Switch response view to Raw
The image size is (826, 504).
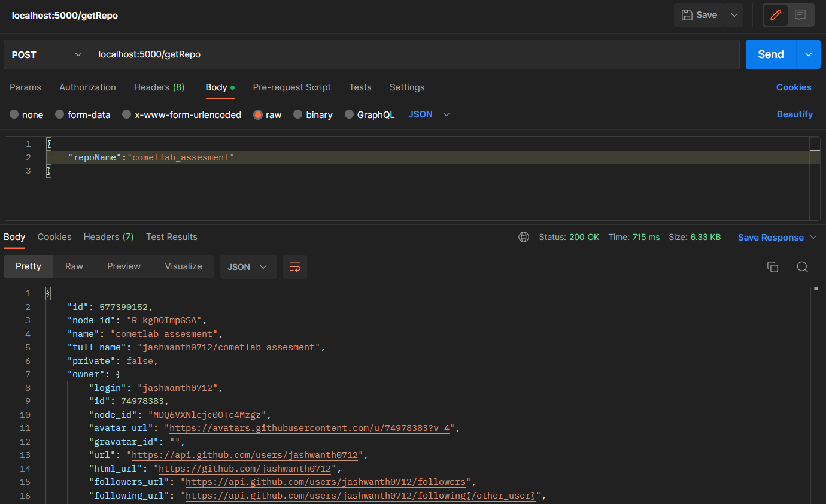[74, 266]
